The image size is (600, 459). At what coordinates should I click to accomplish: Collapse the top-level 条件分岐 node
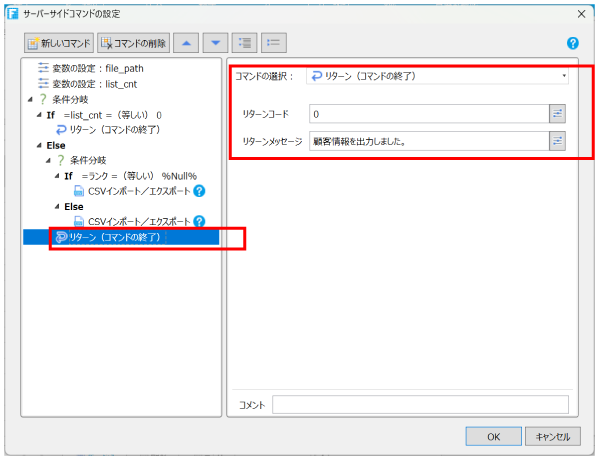click(x=30, y=99)
